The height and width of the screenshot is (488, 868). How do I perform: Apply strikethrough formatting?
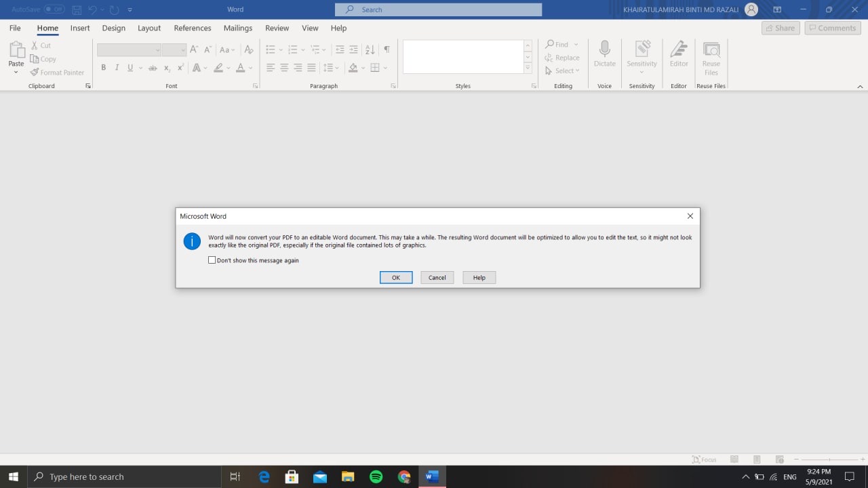coord(153,68)
